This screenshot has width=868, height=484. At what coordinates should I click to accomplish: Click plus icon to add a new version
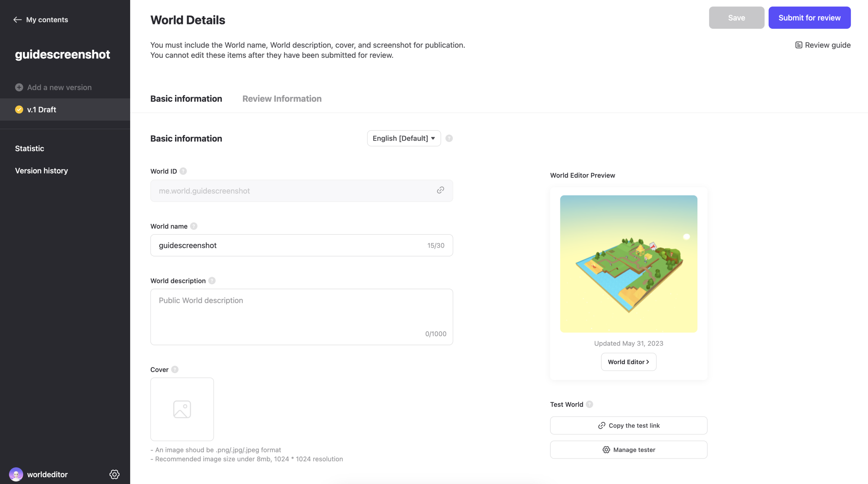click(19, 87)
